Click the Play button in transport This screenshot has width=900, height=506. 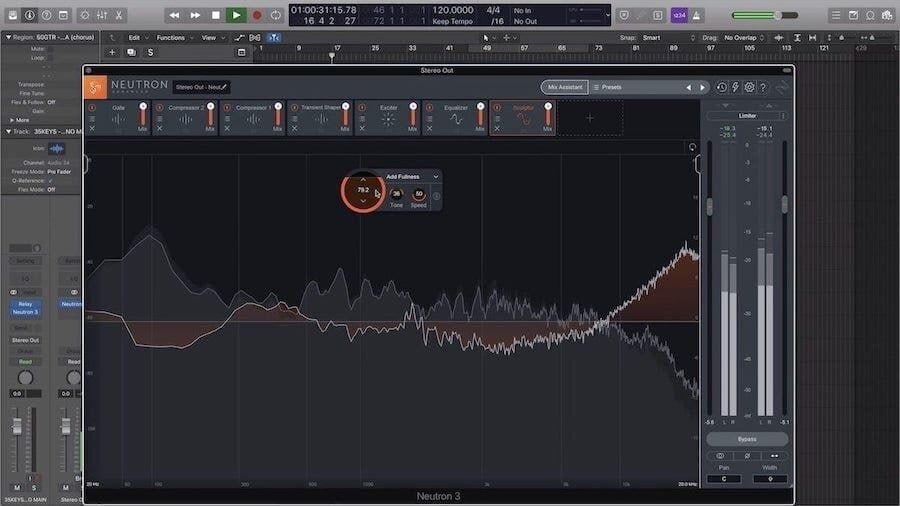tap(236, 15)
